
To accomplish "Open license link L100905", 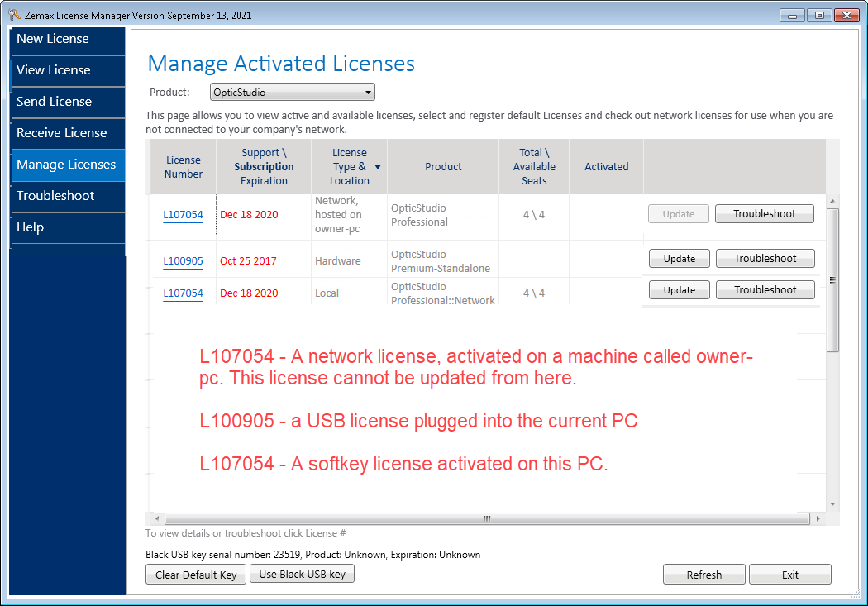I will (x=183, y=261).
